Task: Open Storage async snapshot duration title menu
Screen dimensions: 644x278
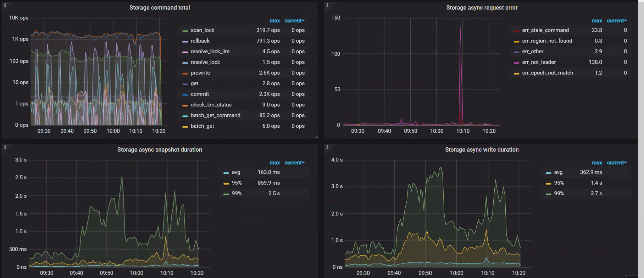Action: (x=160, y=150)
